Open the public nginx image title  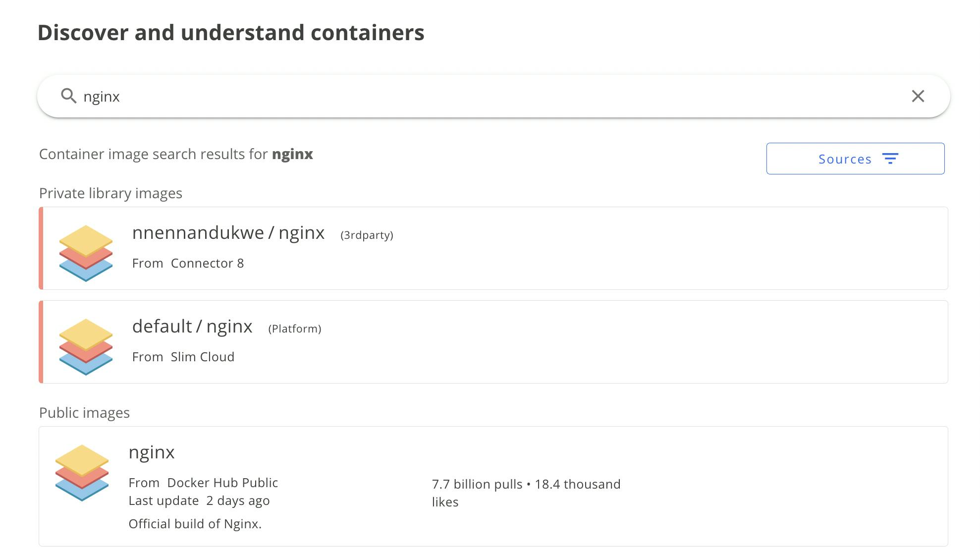point(152,452)
